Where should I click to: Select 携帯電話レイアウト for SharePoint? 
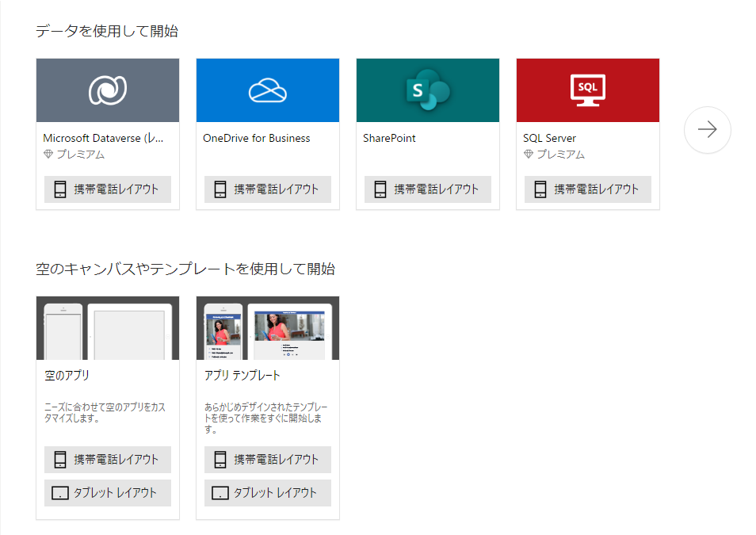click(x=428, y=189)
